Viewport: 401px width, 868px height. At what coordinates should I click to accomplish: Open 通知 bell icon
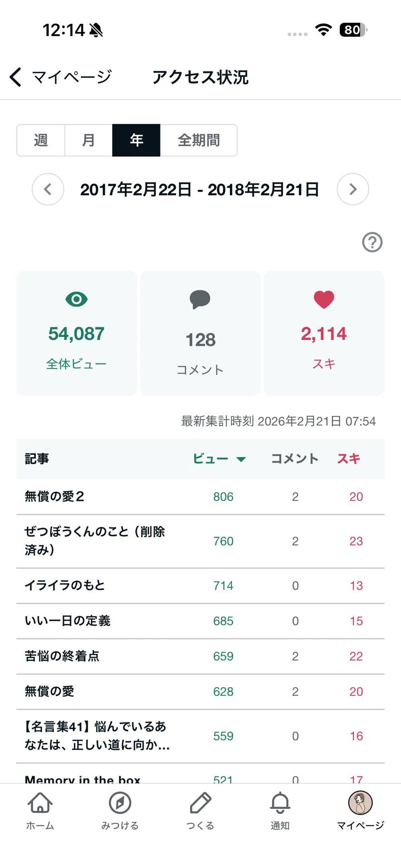tap(280, 802)
